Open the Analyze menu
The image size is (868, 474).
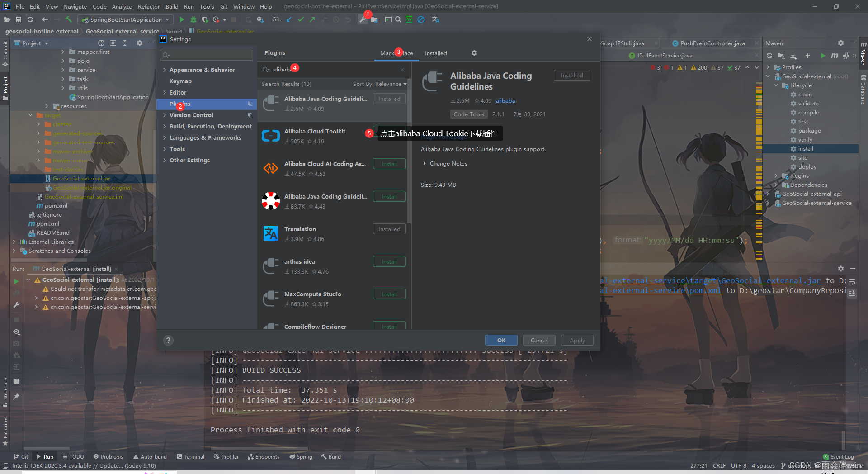pyautogui.click(x=122, y=6)
